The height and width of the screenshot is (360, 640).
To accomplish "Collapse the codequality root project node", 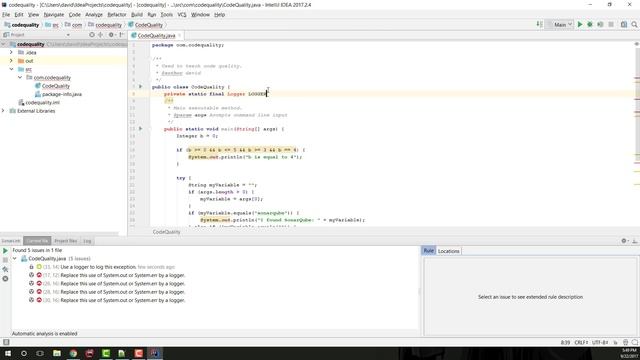I will [4, 44].
